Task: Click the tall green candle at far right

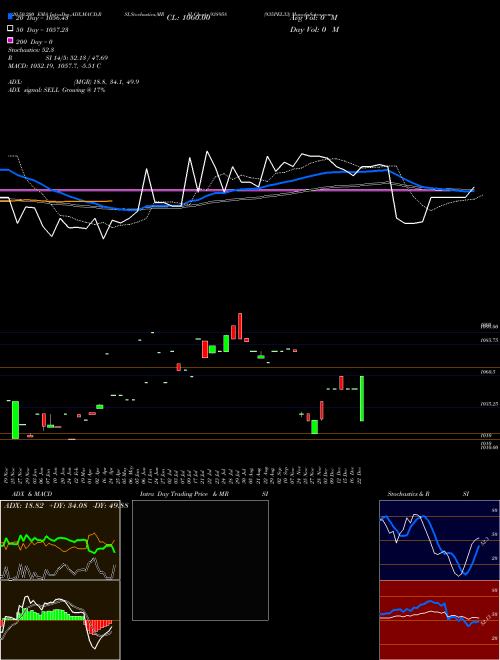Action: (x=362, y=399)
